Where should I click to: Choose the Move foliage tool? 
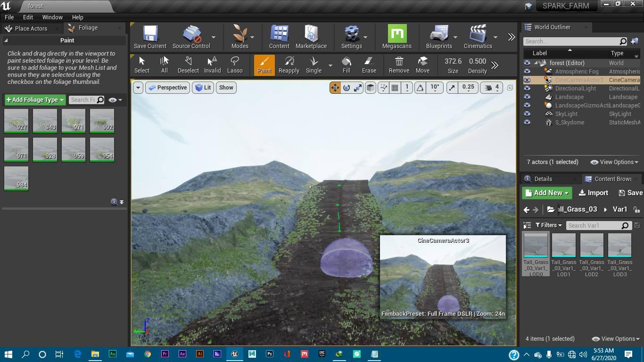coord(422,65)
